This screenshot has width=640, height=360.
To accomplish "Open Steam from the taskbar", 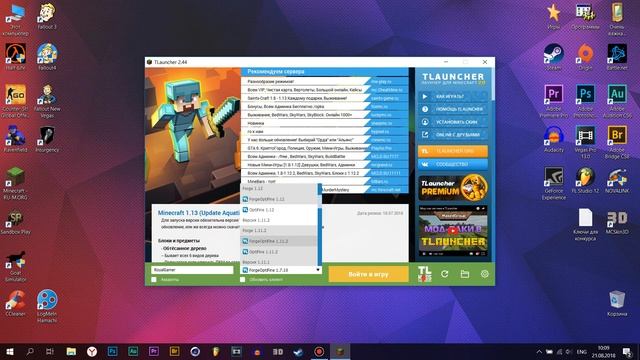I will point(298,351).
